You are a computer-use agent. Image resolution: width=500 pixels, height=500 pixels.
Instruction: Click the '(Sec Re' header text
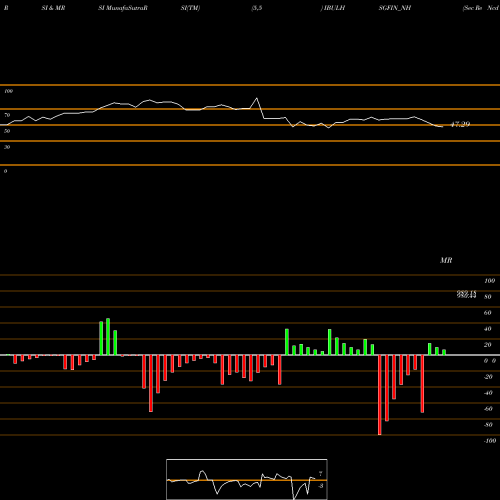pos(472,8)
